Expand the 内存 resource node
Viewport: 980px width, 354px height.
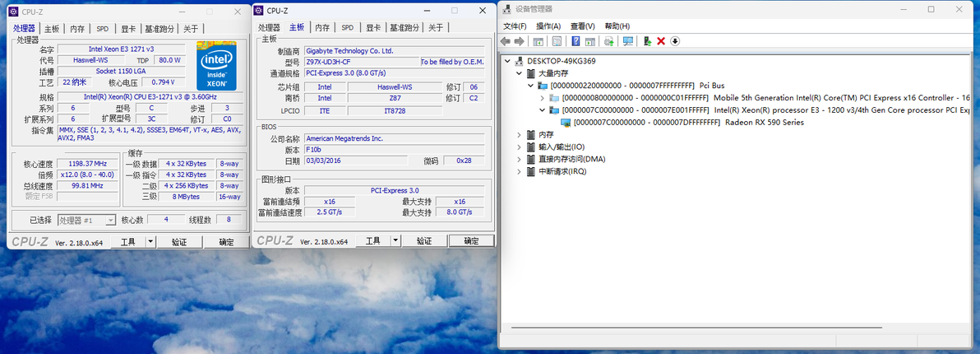[520, 134]
